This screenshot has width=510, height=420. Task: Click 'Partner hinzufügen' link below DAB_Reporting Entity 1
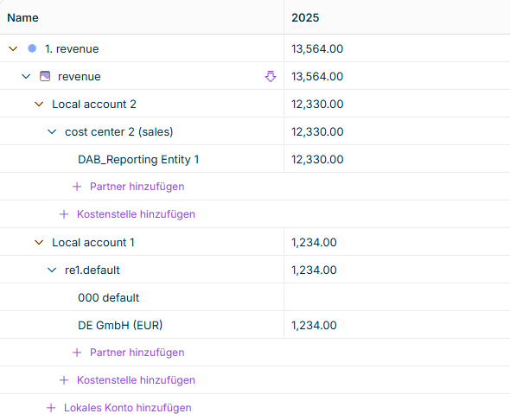(137, 187)
